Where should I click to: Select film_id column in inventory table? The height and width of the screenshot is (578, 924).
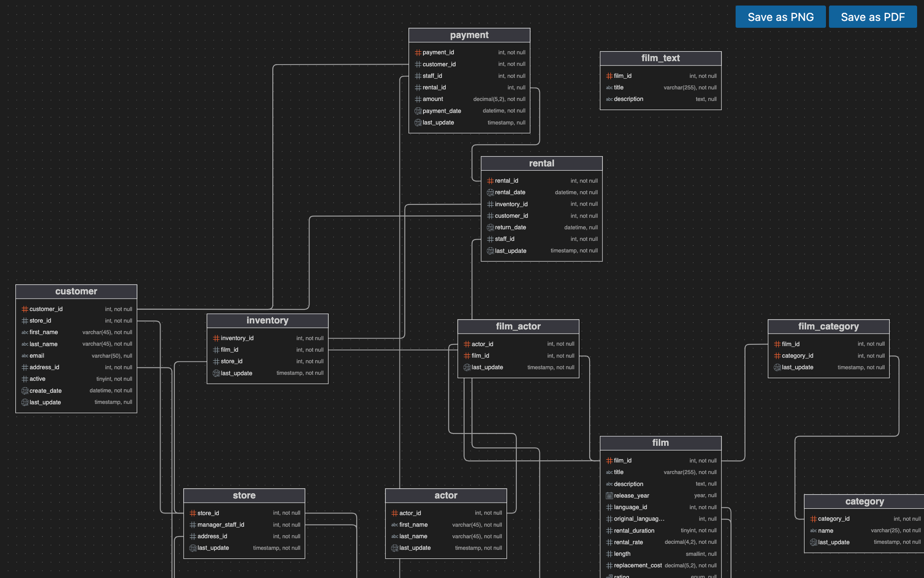268,350
